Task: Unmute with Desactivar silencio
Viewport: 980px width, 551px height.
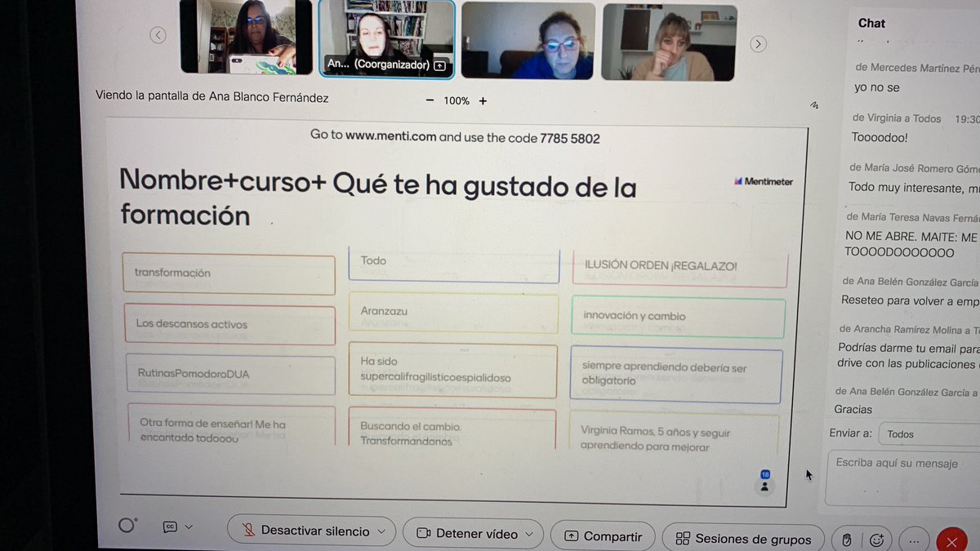Action: pyautogui.click(x=311, y=531)
